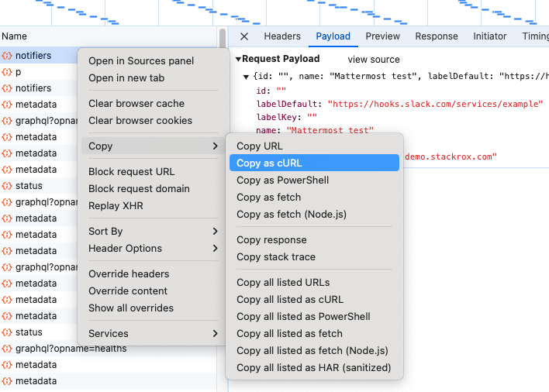The image size is (549, 392).
Task: Close the request details panel
Action: 244,36
